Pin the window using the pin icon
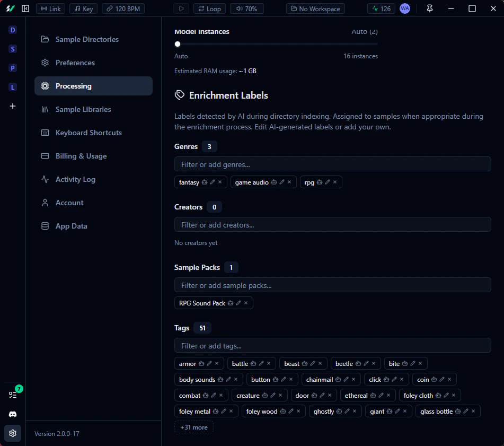Image resolution: width=504 pixels, height=446 pixels. 430,8
